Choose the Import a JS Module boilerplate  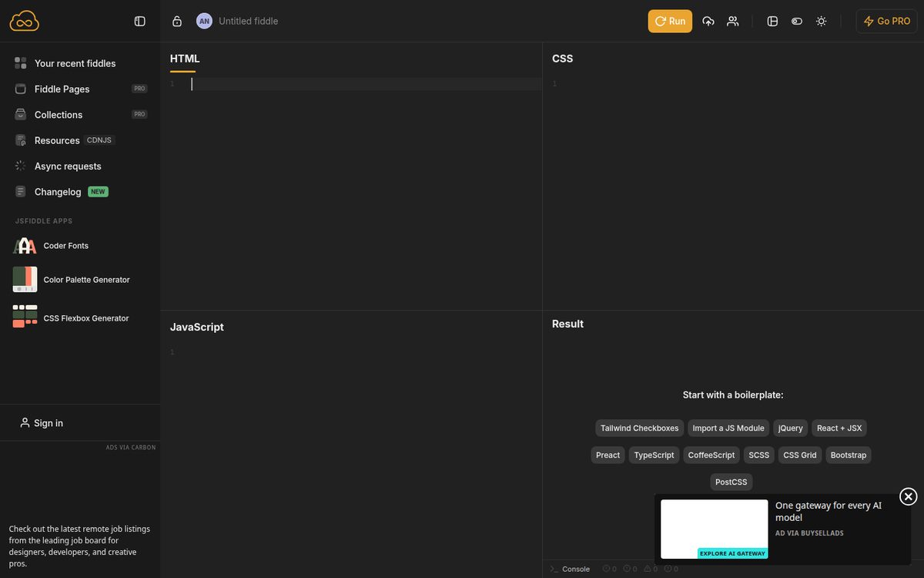tap(728, 428)
